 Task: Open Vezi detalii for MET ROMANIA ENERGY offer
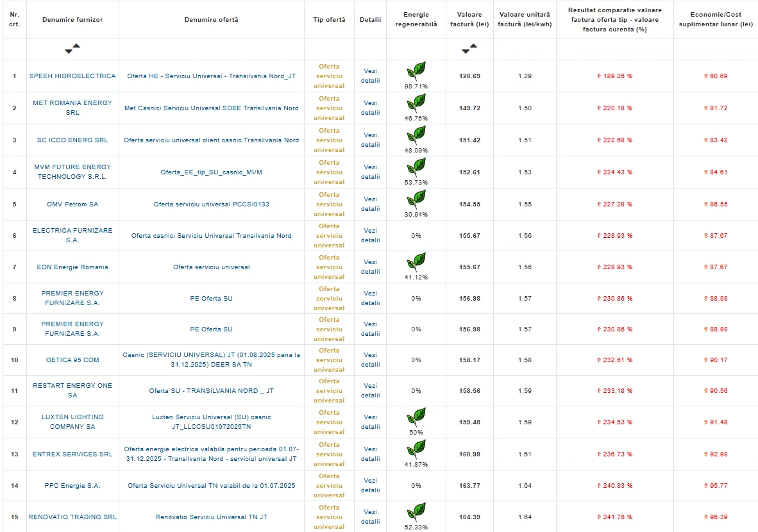pos(370,108)
